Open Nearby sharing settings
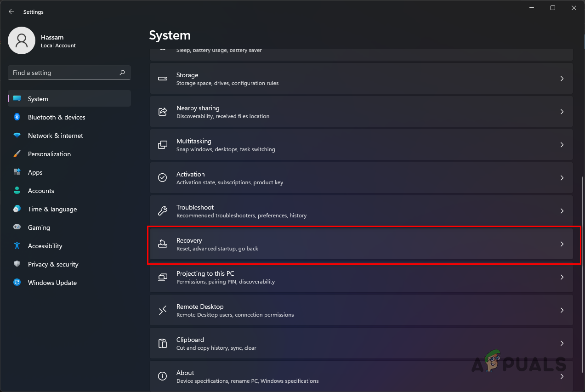Viewport: 585px width, 392px height. (x=361, y=112)
